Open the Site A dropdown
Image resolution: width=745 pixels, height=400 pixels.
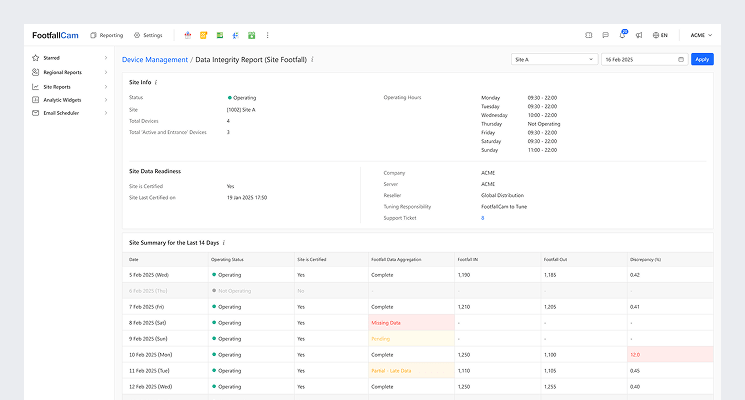[x=553, y=59]
